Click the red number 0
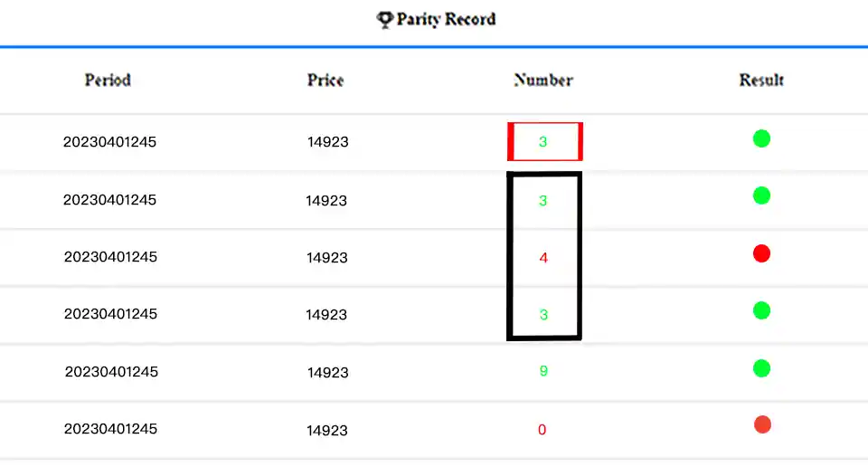The image size is (868, 467). 542,430
